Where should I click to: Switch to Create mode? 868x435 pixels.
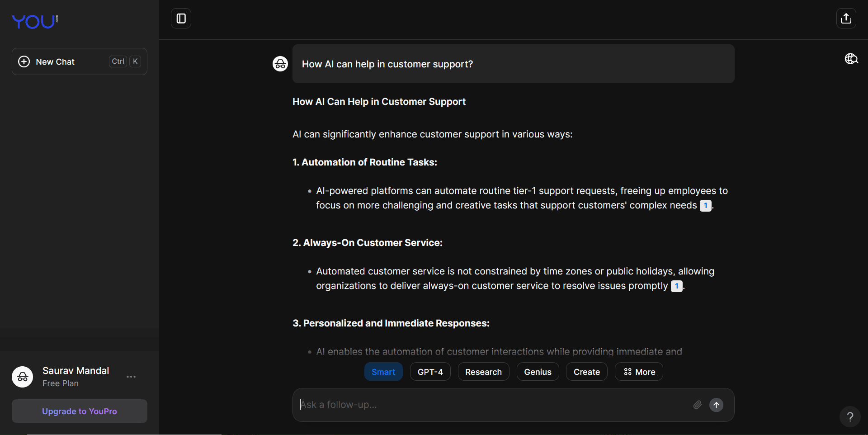click(586, 372)
